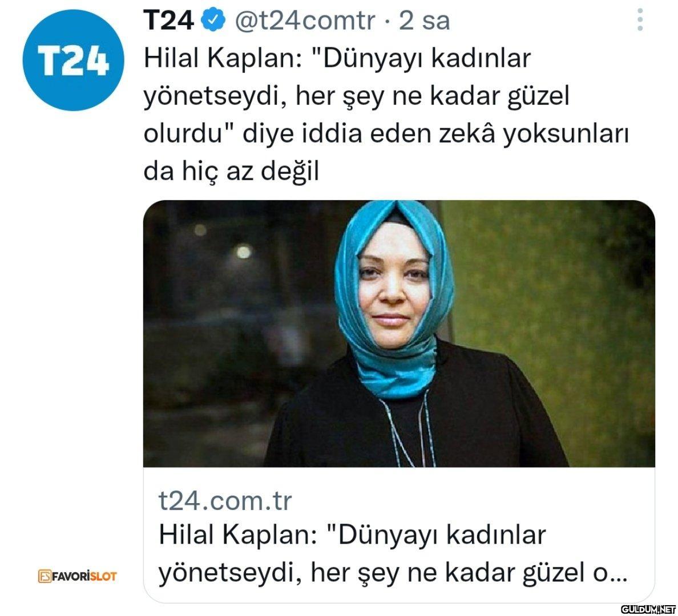Open the card headline below t24.com.tr

click(393, 554)
